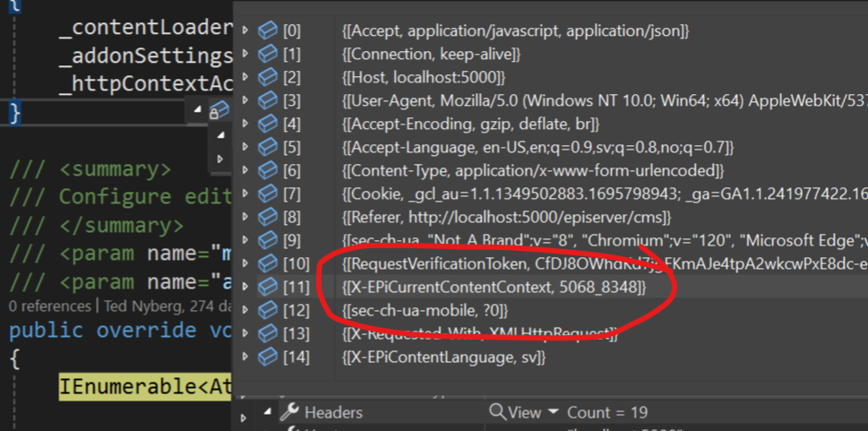The width and height of the screenshot is (868, 431).
Task: Expand the [12] sec-ch-ua-mobile entry
Action: pyautogui.click(x=246, y=310)
